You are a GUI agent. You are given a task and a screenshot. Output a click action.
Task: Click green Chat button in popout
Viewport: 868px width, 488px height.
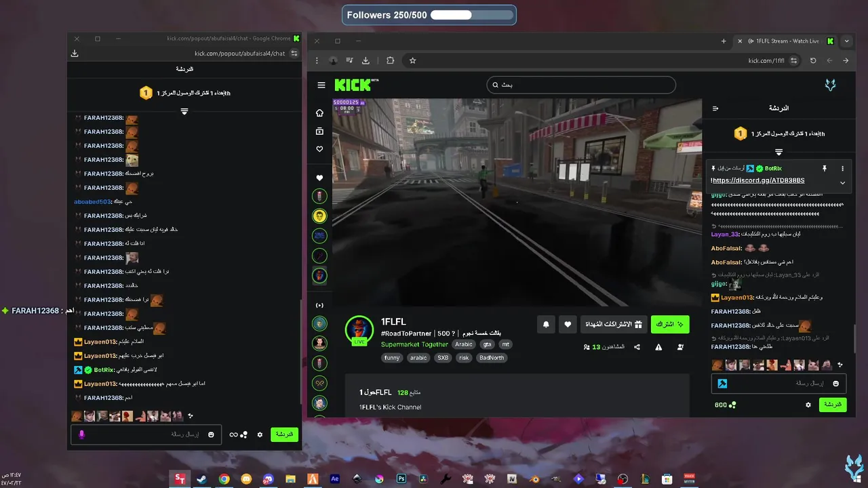click(x=285, y=434)
